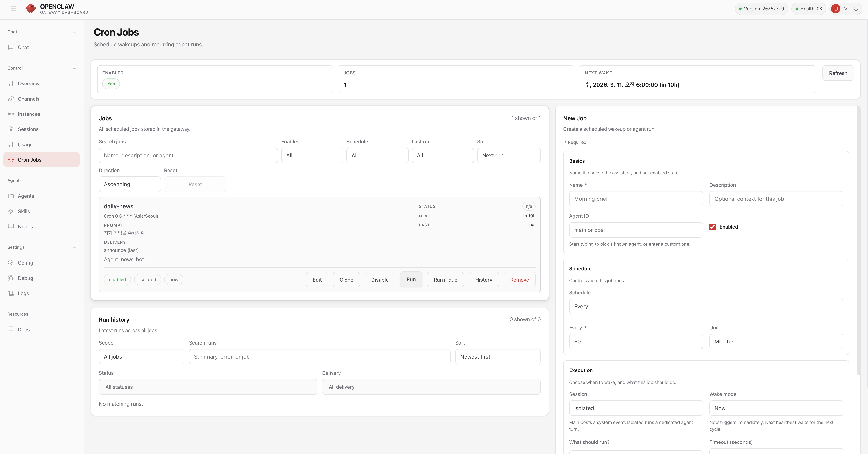
Task: Switch to dark theme moon icon
Action: (x=856, y=9)
